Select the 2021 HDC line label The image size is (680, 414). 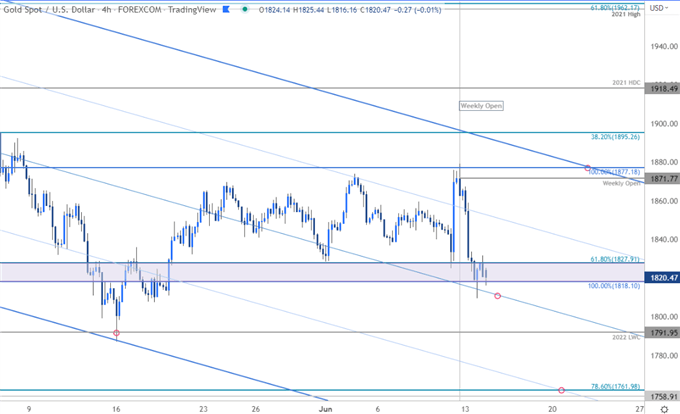coord(626,82)
